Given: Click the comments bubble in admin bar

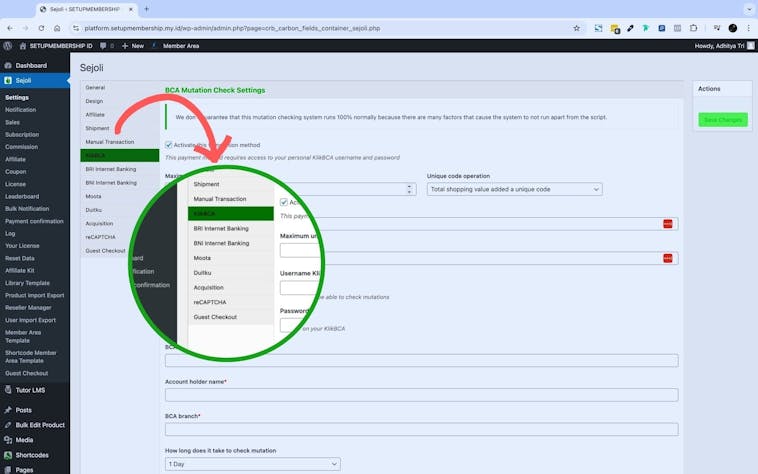Looking at the screenshot, I should 101,46.
